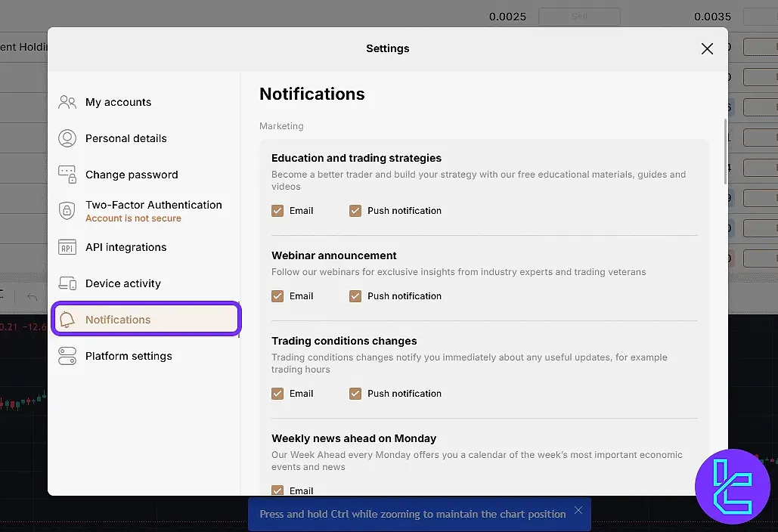
Task: Open the Platform settings section
Action: tap(129, 356)
